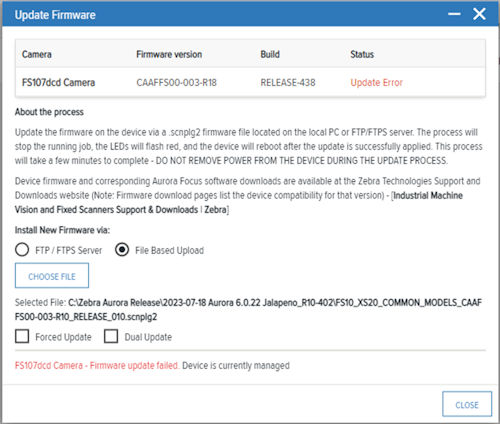This screenshot has height=424, width=500.
Task: Open the Zebra link in description
Action: tap(215, 210)
